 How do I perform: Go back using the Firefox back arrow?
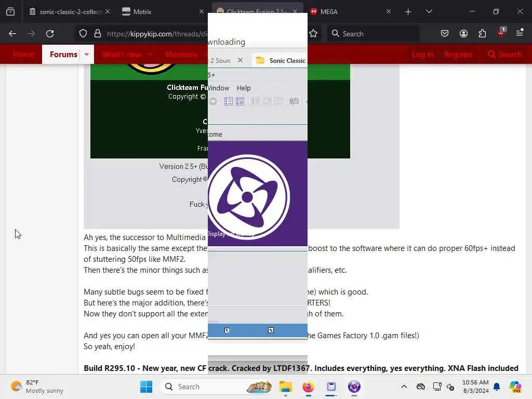click(12, 34)
